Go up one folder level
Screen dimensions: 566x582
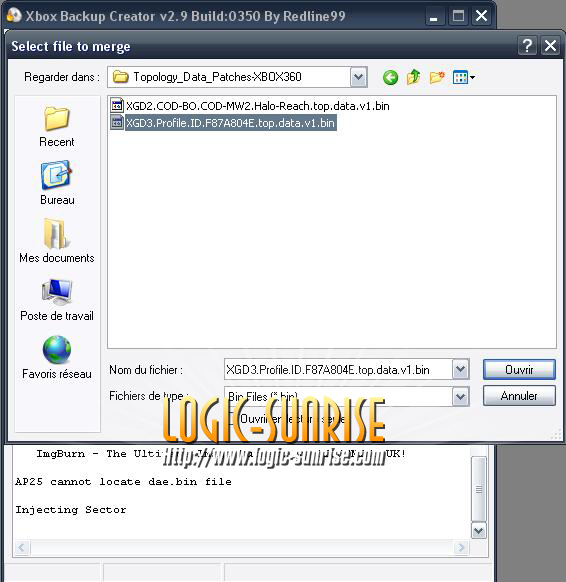[x=413, y=77]
